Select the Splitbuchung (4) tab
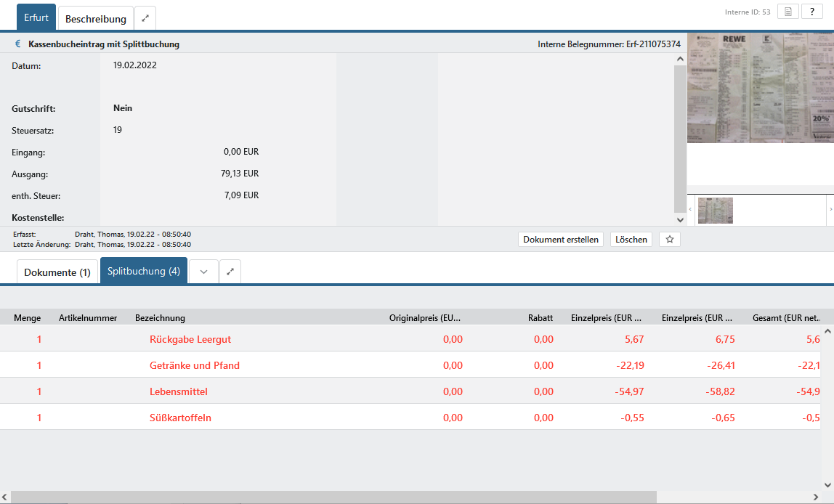834x504 pixels. tap(144, 271)
